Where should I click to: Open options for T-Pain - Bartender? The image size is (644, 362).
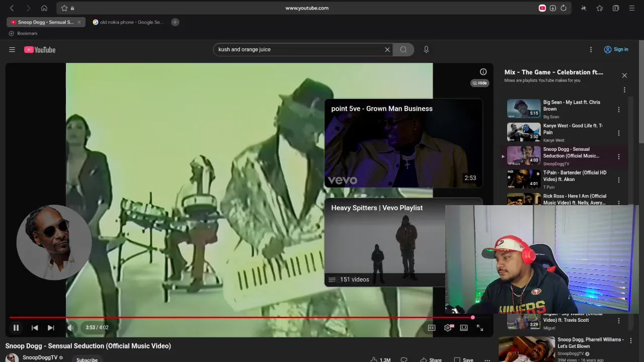619,180
